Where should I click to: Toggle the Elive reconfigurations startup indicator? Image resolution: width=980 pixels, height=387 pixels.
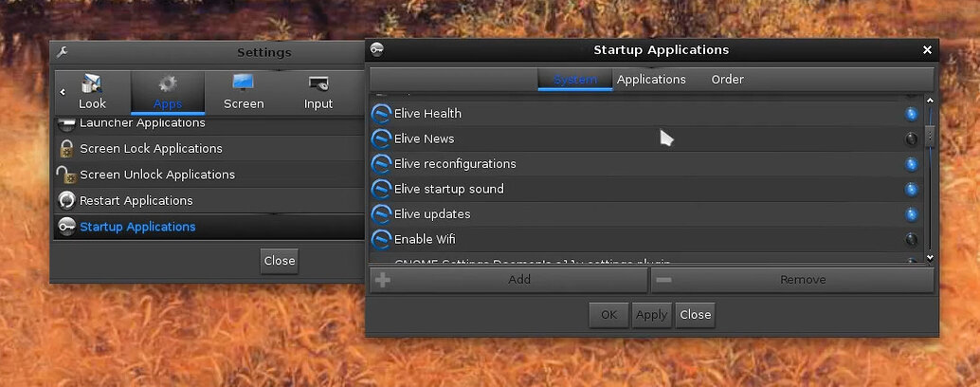tap(911, 164)
